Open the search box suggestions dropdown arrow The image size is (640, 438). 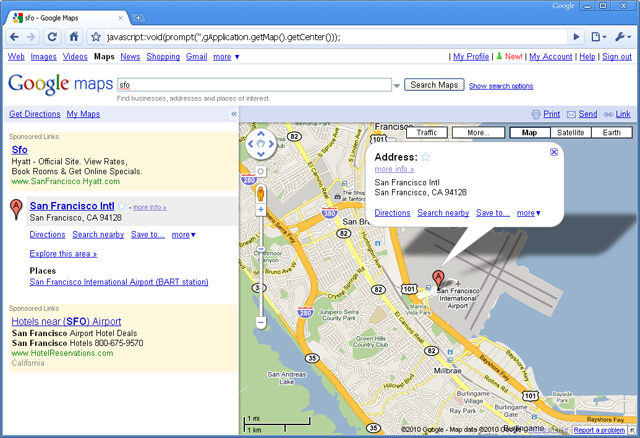point(396,86)
